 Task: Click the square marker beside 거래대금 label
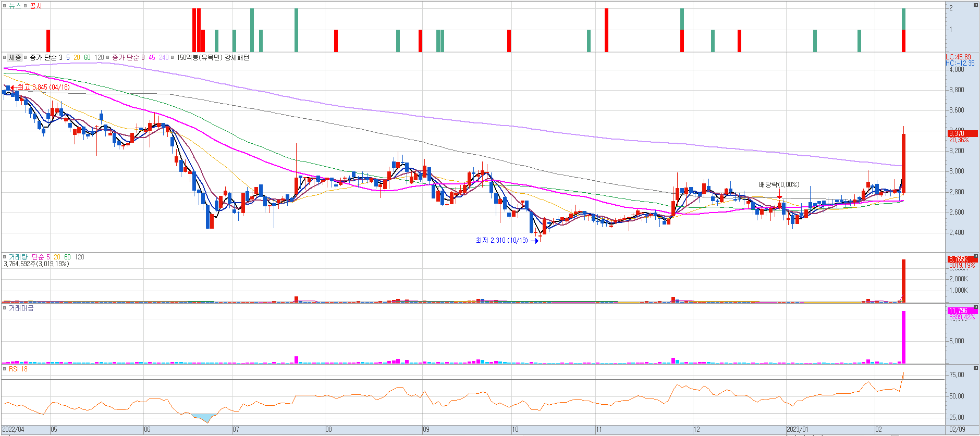coord(4,308)
